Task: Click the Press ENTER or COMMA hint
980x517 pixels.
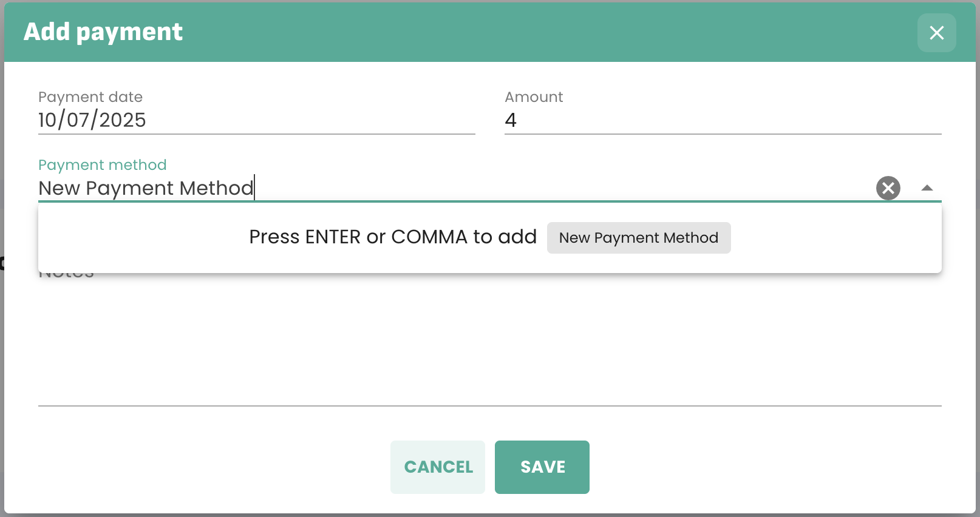Action: (x=393, y=237)
